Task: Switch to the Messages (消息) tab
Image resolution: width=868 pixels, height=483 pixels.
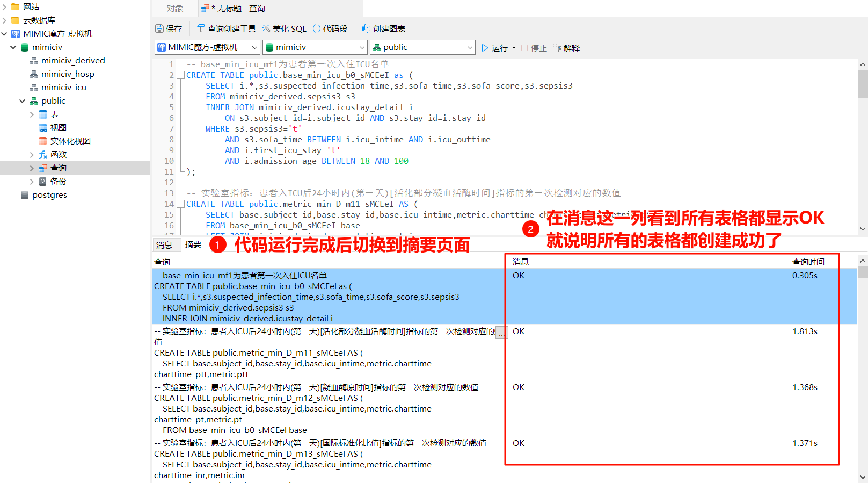Action: coord(164,245)
